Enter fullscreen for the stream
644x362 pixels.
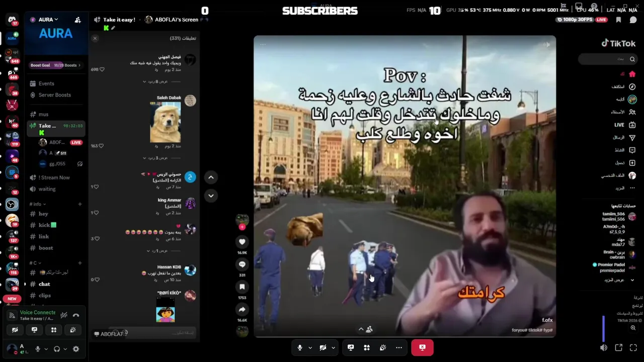[x=633, y=347]
